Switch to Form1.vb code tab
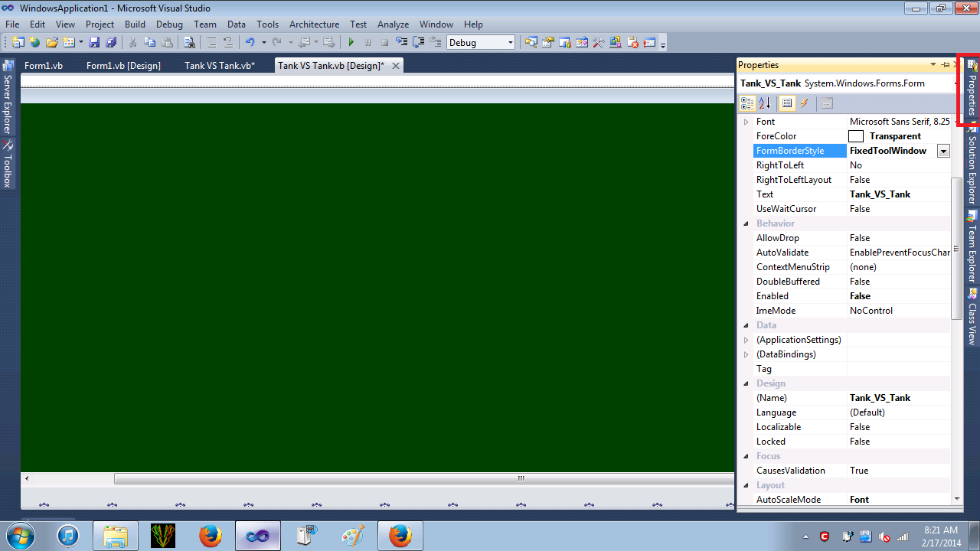 pos(44,66)
